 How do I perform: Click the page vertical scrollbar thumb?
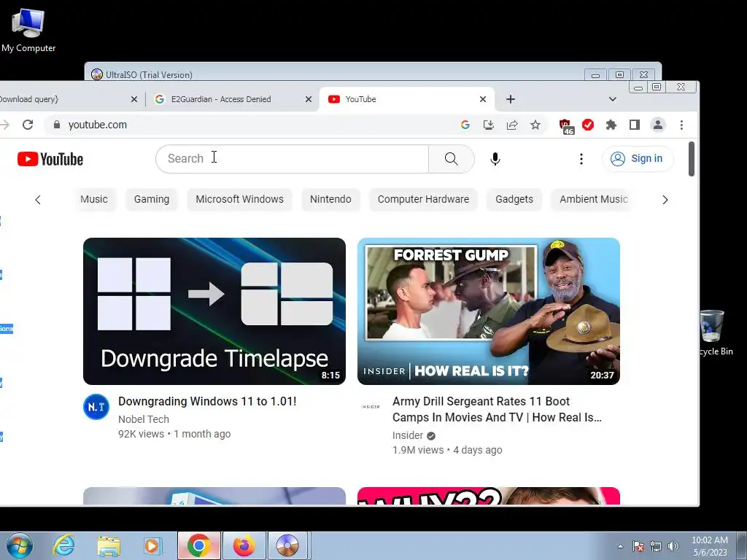692,159
